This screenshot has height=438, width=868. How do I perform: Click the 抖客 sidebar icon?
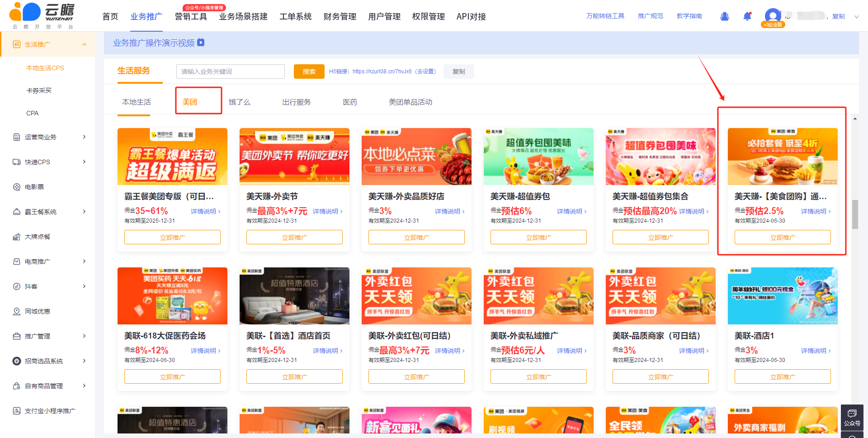[17, 286]
